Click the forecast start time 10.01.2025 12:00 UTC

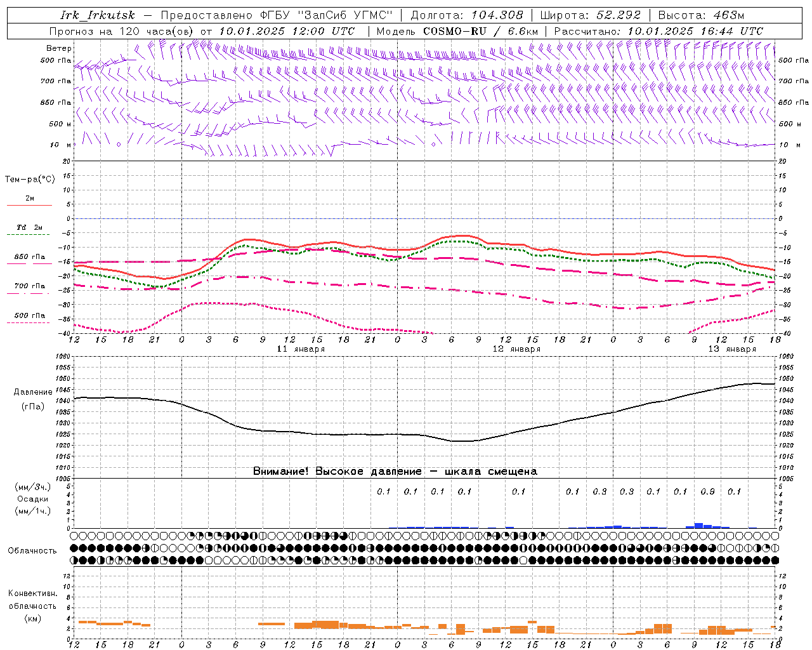pos(287,31)
